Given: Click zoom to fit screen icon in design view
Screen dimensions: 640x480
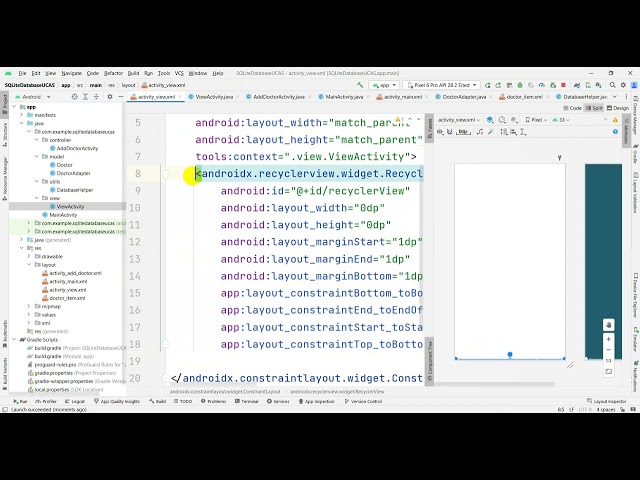Looking at the screenshot, I should [x=609, y=371].
